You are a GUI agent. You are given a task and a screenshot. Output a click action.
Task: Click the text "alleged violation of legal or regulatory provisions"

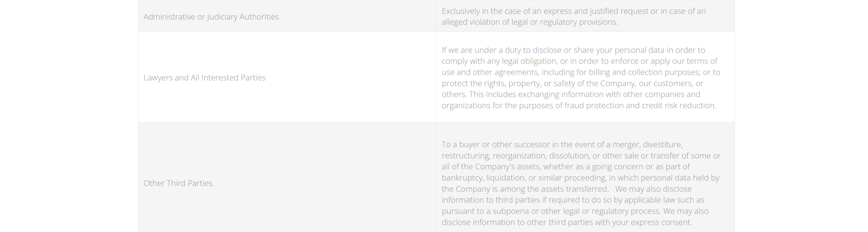[x=529, y=22]
